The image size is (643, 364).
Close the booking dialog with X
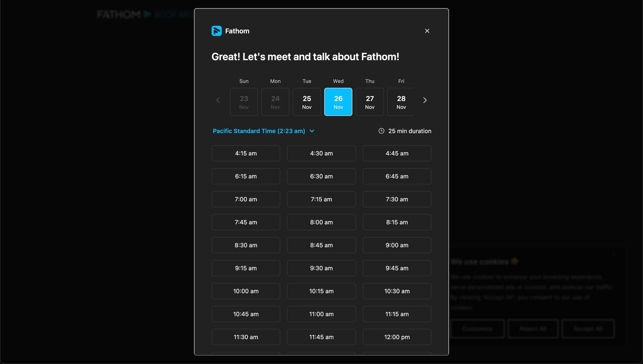427,31
